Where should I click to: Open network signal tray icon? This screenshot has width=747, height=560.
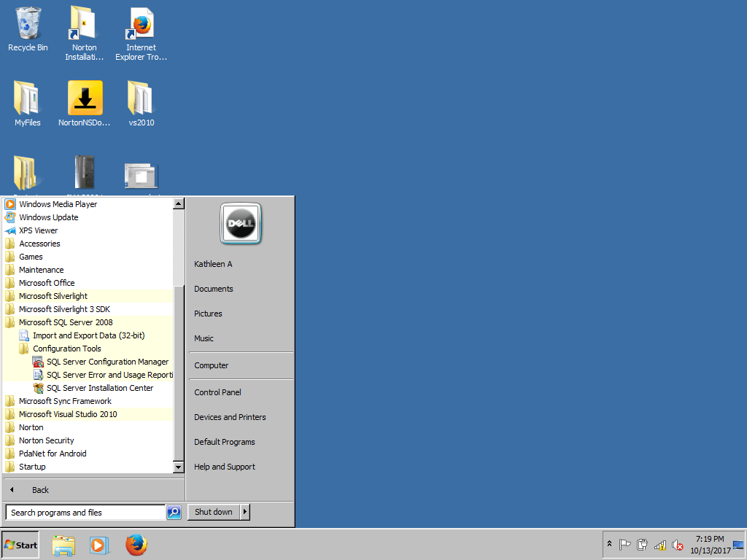click(x=659, y=545)
